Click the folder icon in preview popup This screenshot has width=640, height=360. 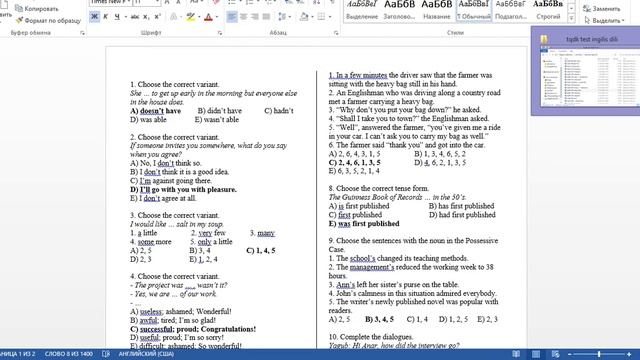(x=544, y=39)
